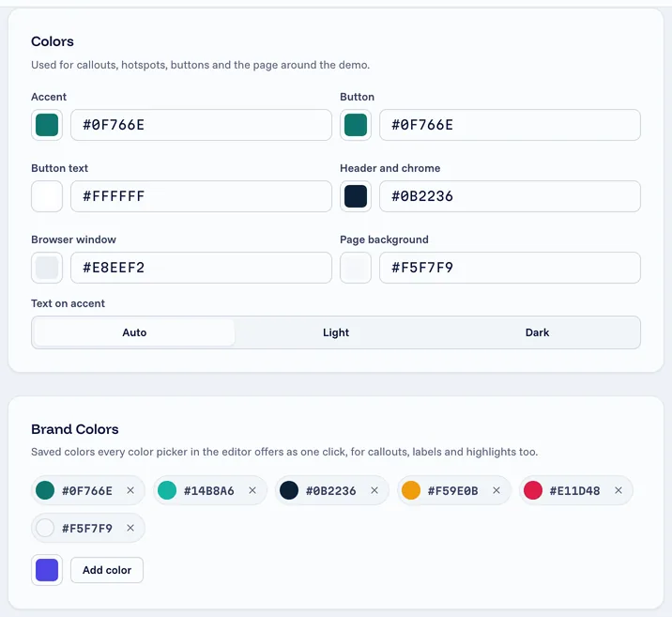
Task: Open the Browser window color swatch
Action: pyautogui.click(x=47, y=268)
